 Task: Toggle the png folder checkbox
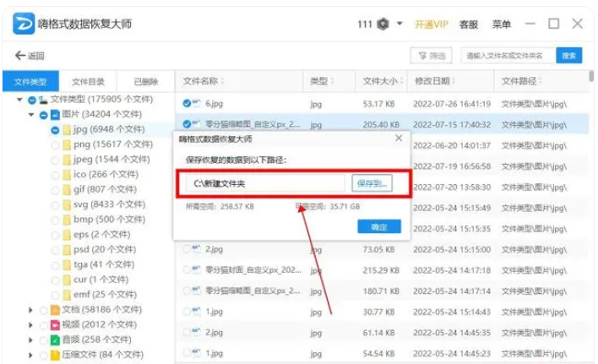coord(55,145)
